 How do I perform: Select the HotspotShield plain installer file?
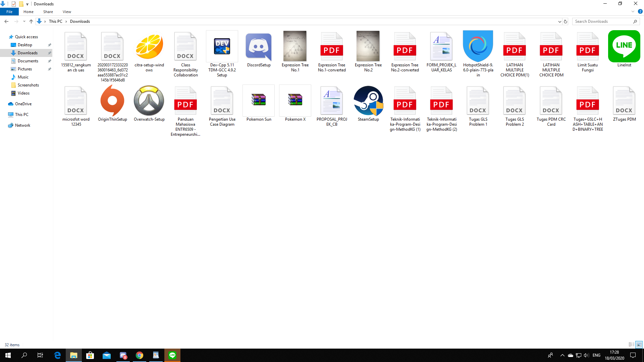(x=478, y=54)
